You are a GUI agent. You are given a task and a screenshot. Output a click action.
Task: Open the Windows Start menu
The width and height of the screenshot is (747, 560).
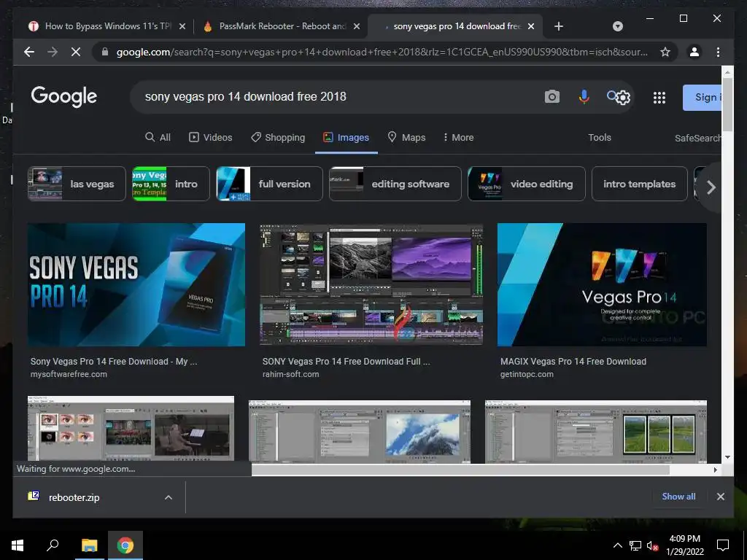pos(18,545)
